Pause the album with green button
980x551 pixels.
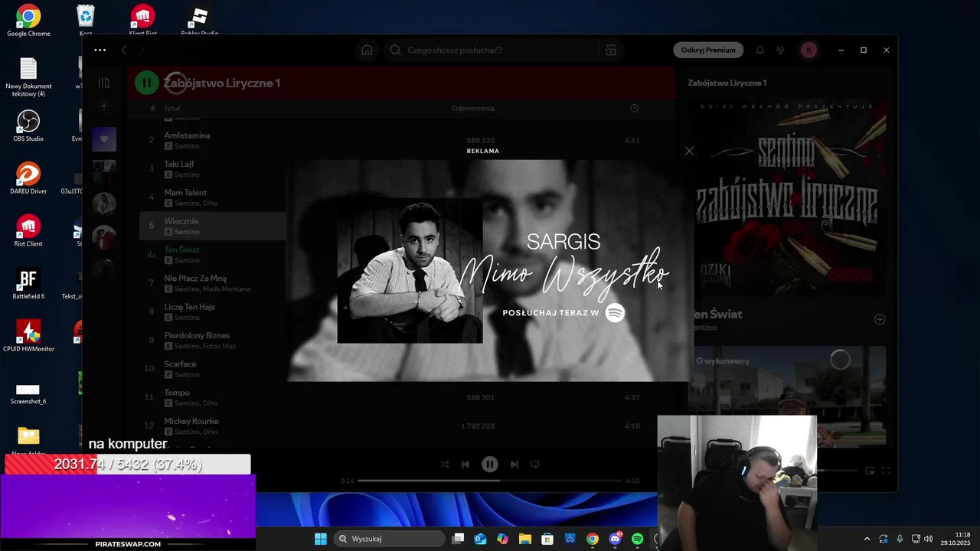point(147,83)
